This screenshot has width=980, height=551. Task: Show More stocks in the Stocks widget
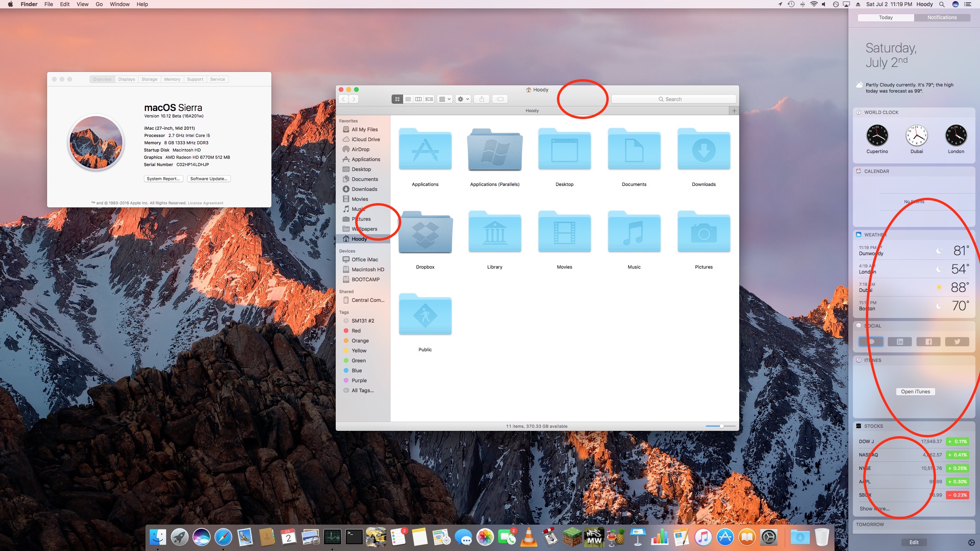[x=874, y=509]
